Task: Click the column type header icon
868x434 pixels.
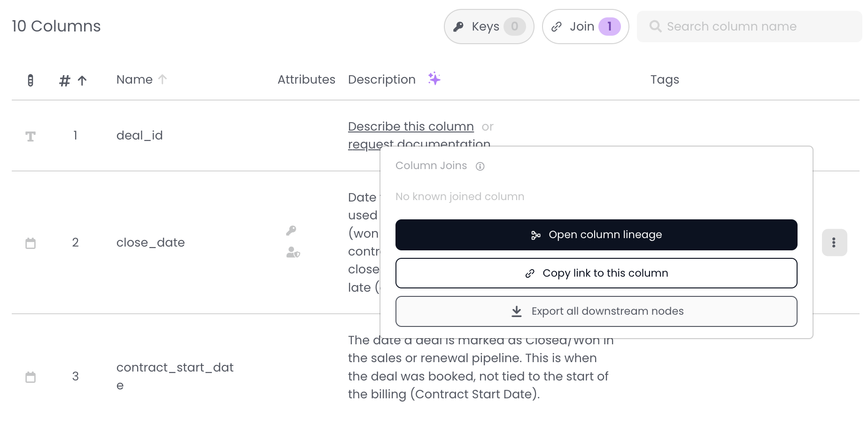Action: 31,80
